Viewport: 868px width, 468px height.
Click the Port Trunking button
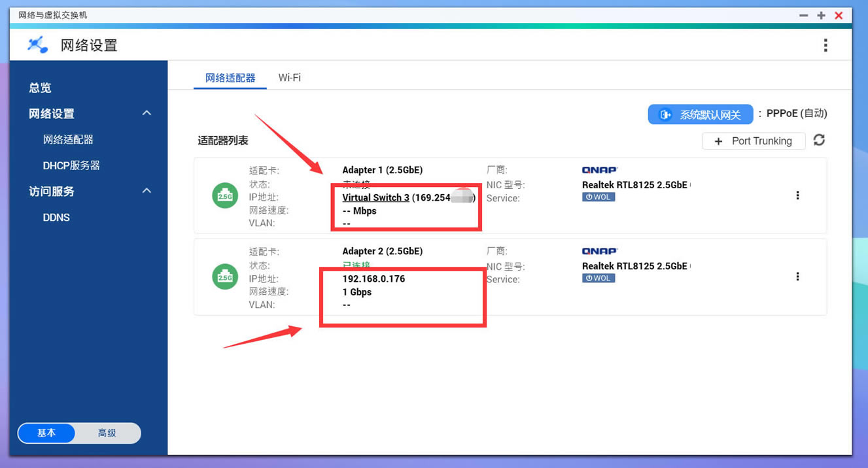coord(754,141)
